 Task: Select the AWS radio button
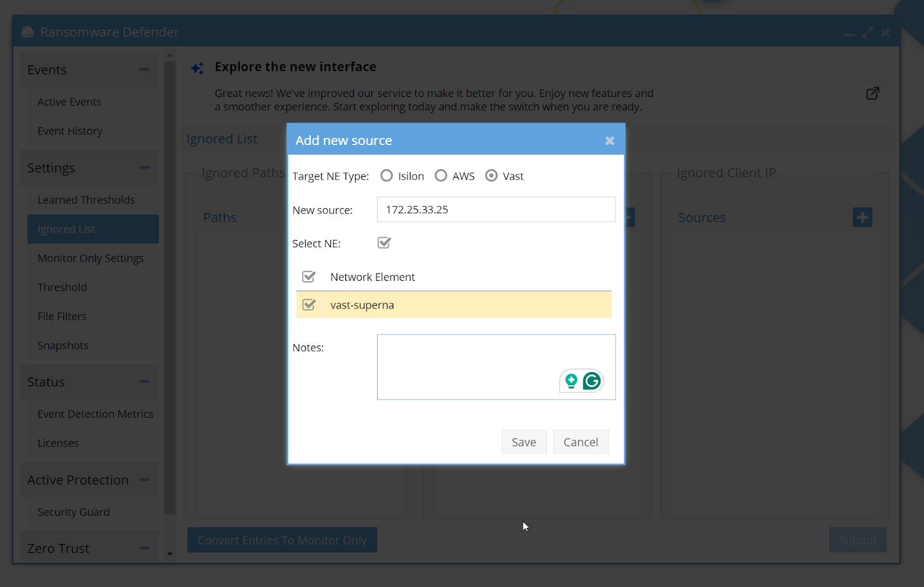point(441,176)
